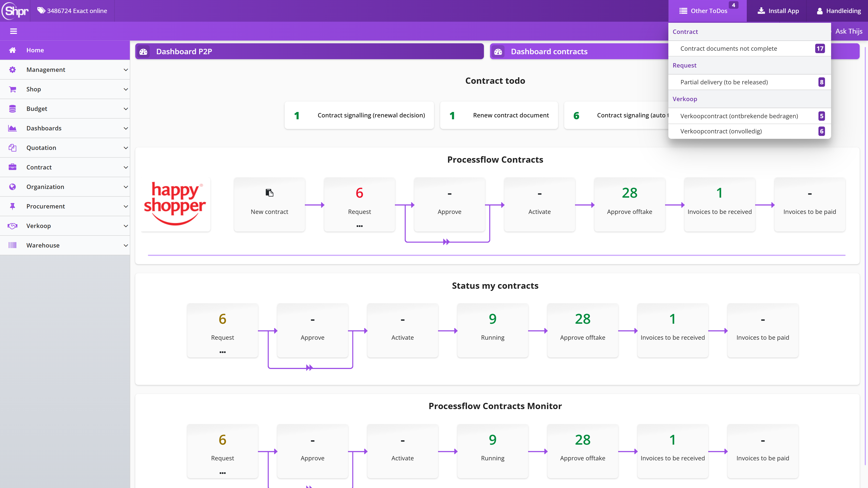Screen dimensions: 868x488
Task: Click the Shop cart icon
Action: (x=12, y=89)
